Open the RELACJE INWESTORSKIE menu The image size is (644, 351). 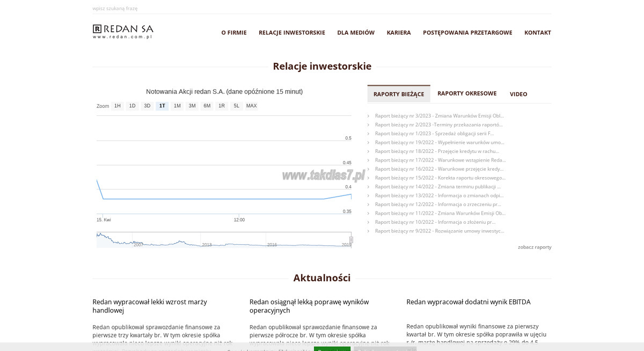pos(292,33)
